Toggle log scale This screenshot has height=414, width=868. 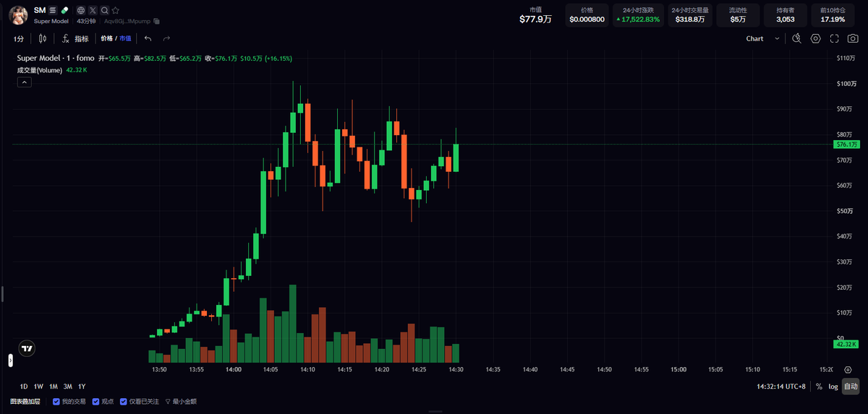coord(833,387)
